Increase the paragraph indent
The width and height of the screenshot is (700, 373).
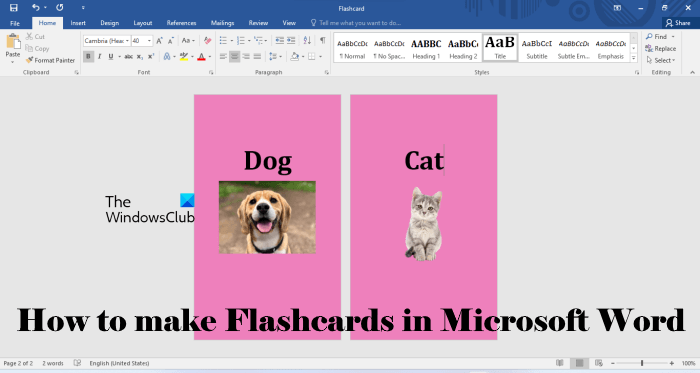point(291,41)
